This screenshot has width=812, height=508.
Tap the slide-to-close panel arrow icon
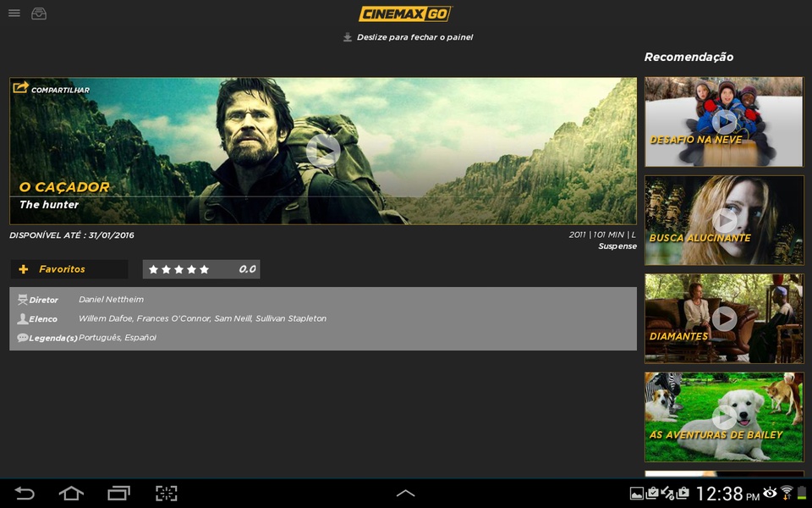click(x=348, y=37)
